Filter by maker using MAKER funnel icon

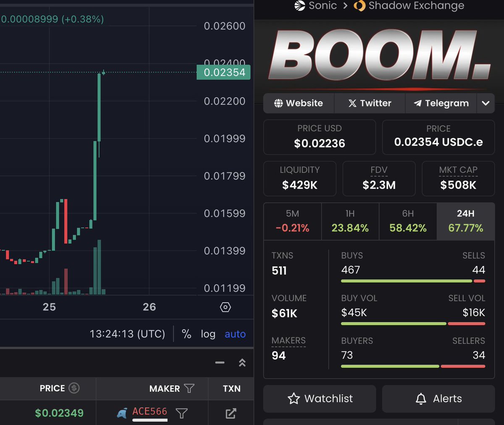point(189,388)
